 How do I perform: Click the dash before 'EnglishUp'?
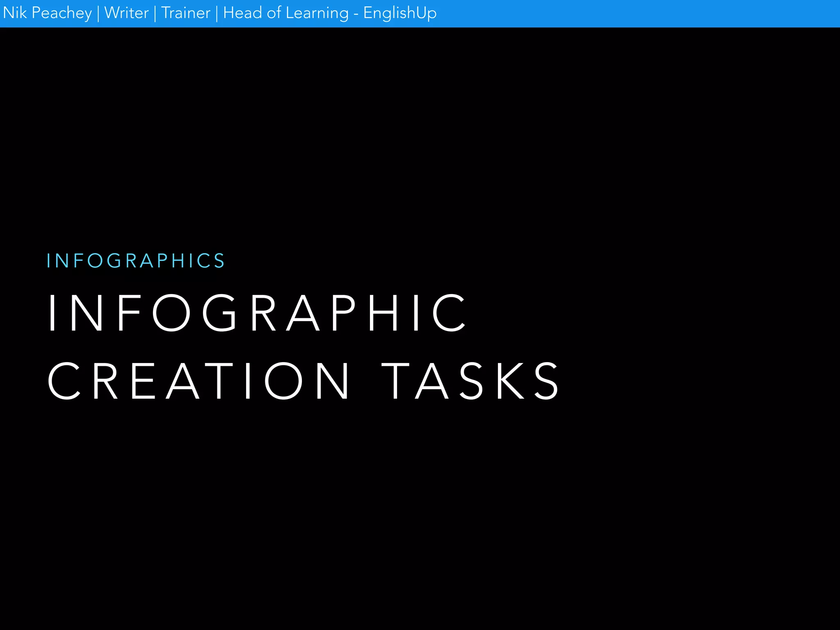356,15
